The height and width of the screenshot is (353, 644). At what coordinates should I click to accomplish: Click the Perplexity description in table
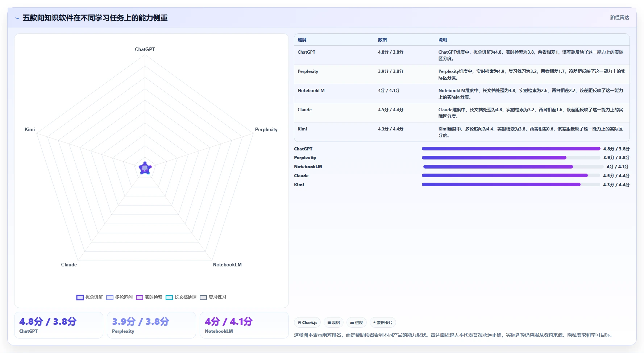click(x=532, y=75)
